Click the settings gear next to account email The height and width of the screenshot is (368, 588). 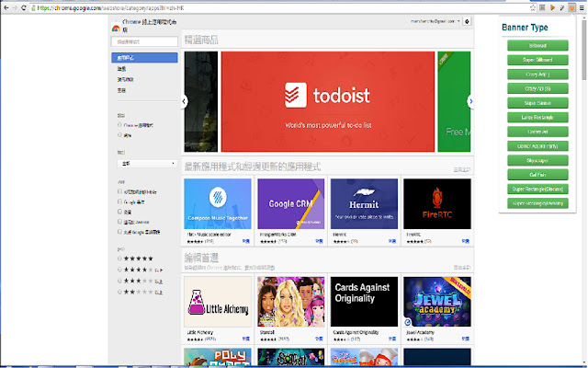(x=468, y=20)
